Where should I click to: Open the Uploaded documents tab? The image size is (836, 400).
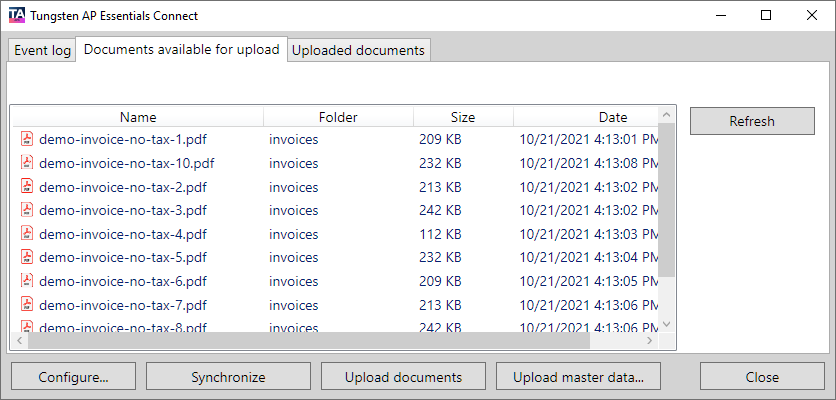coord(359,50)
